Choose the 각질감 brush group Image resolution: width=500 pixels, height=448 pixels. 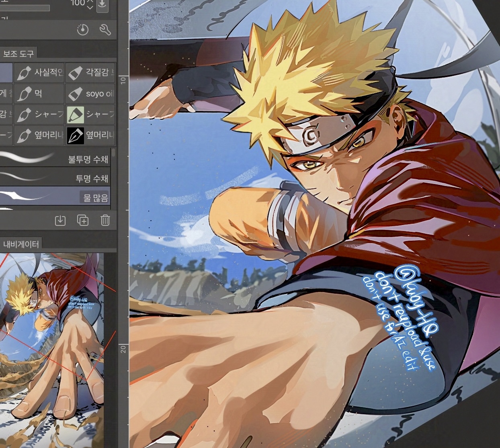tap(90, 73)
